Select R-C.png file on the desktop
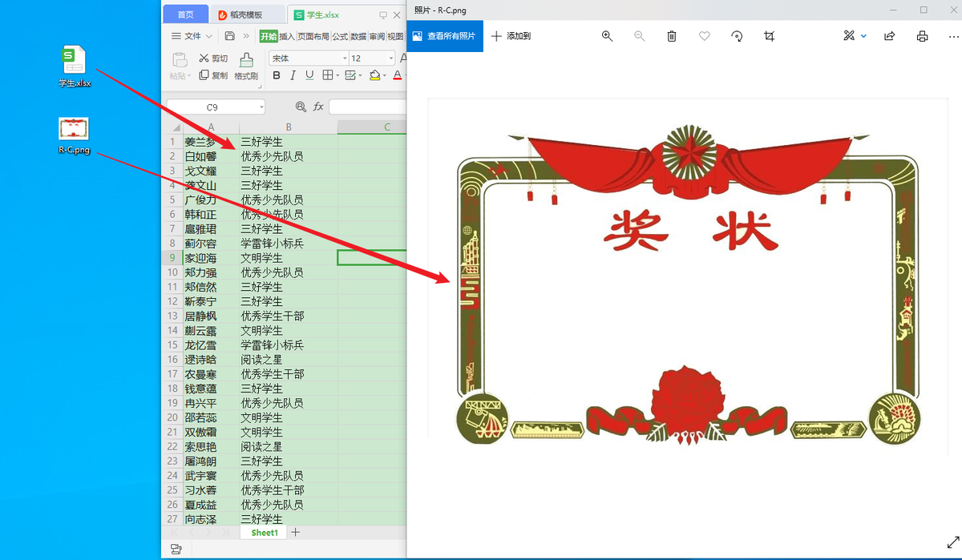Screen dimensions: 962x560 coord(74,135)
